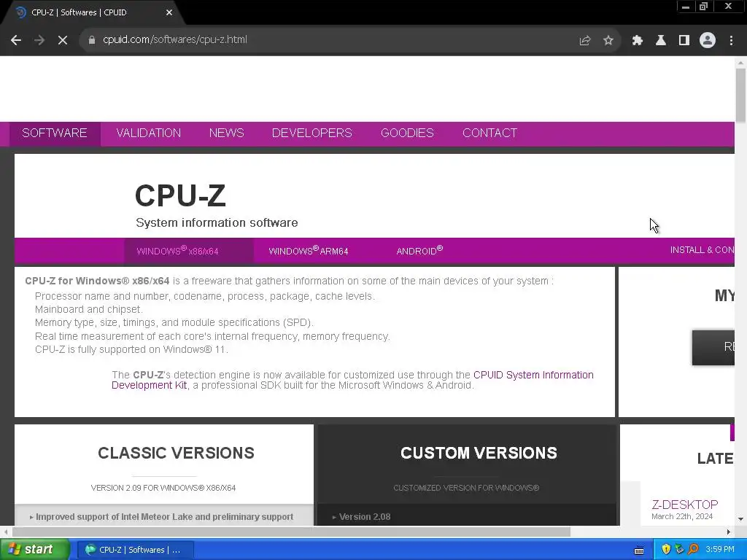Open the CONTACT page
Screen dimensions: 747x560
pyautogui.click(x=489, y=133)
